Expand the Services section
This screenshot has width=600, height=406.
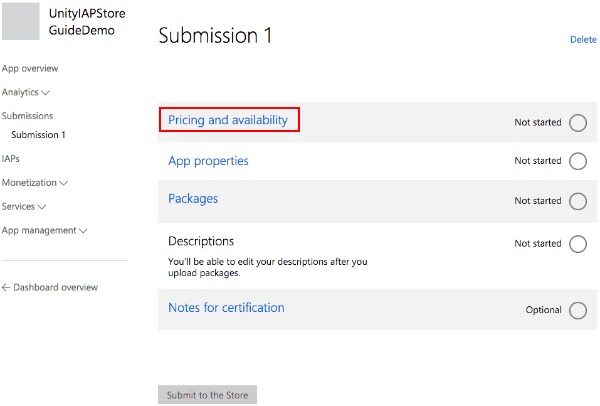[24, 207]
